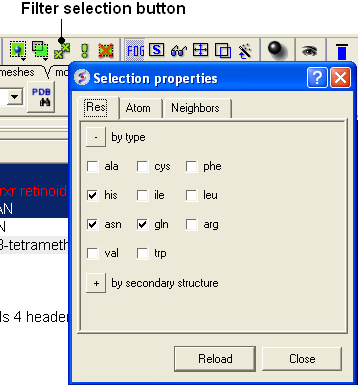The width and height of the screenshot is (360, 386).
Task: Click the four-arrow move icon in toolbar
Action: point(200,51)
